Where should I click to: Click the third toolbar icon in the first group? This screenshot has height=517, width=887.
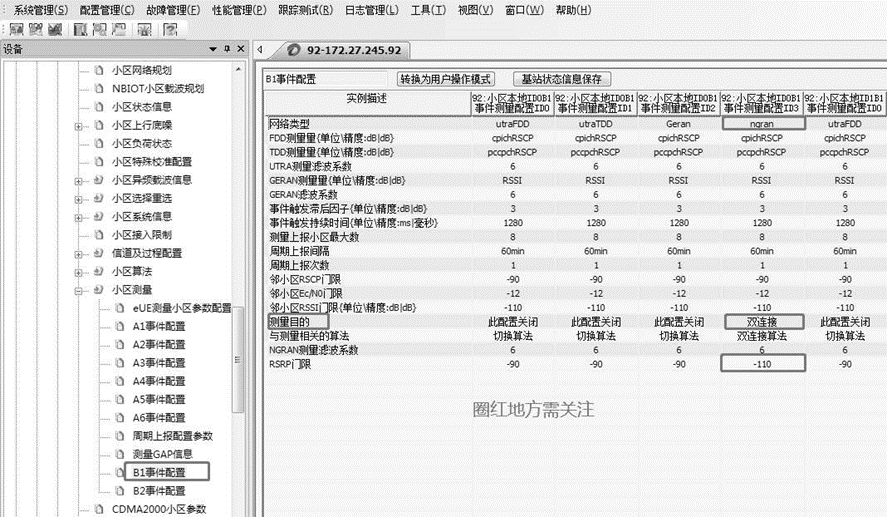pyautogui.click(x=55, y=29)
